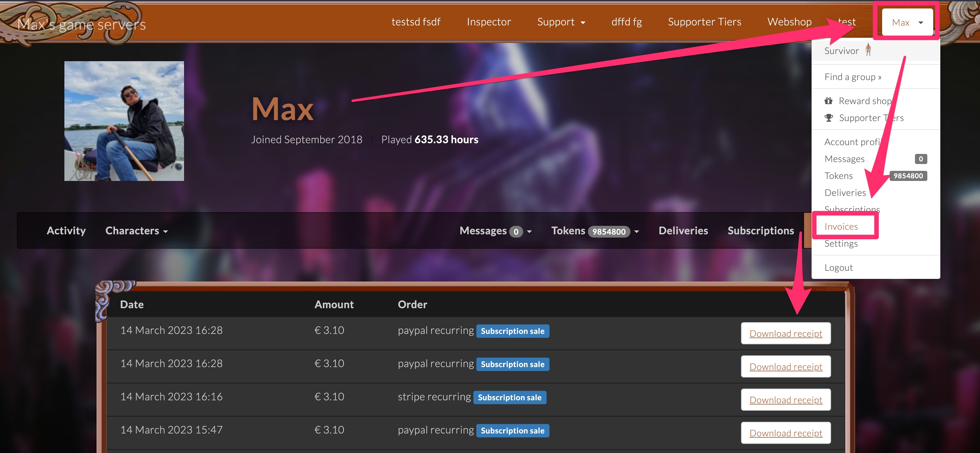Image resolution: width=980 pixels, height=453 pixels.
Task: Download receipt for the stripe recurring payment
Action: click(x=785, y=400)
